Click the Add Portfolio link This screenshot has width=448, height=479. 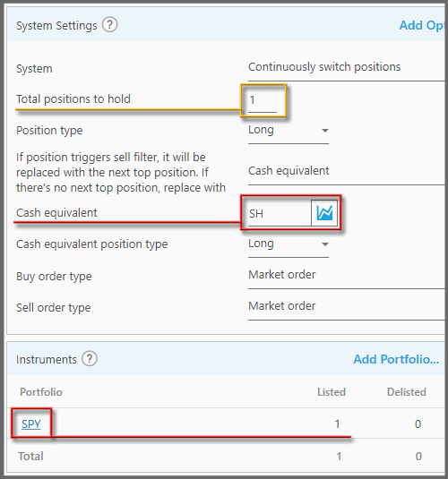[396, 359]
